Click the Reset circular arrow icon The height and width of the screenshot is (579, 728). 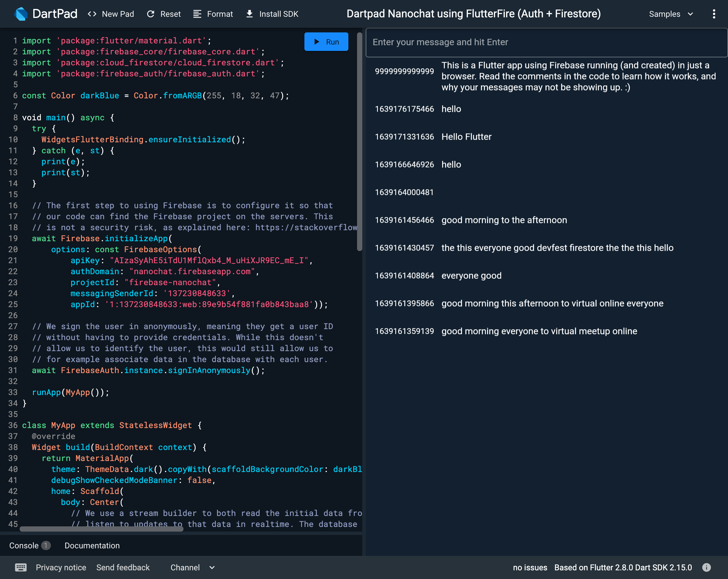150,14
